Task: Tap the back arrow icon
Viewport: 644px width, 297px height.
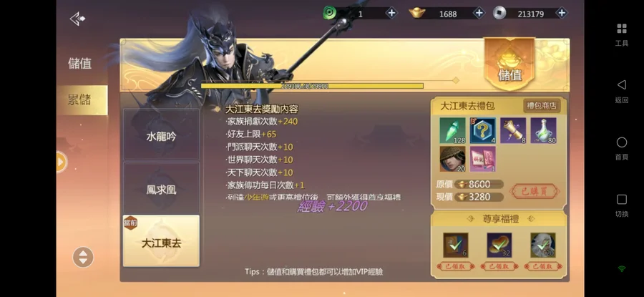Action: [x=77, y=19]
